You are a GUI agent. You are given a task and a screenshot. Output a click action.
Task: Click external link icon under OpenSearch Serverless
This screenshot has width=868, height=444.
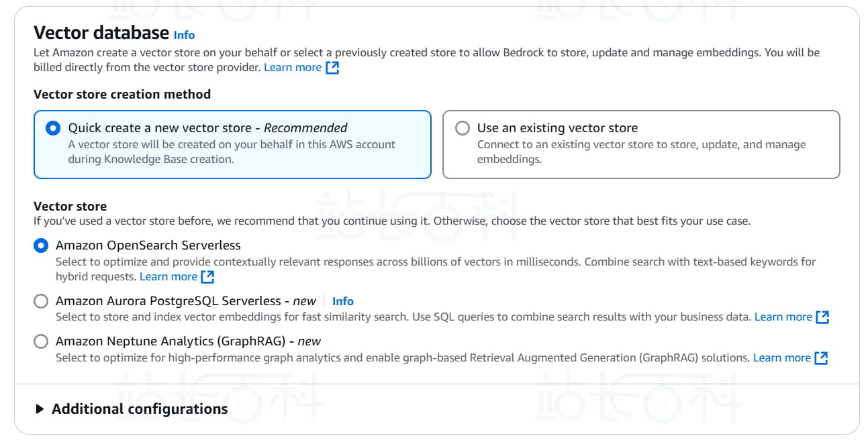(208, 277)
